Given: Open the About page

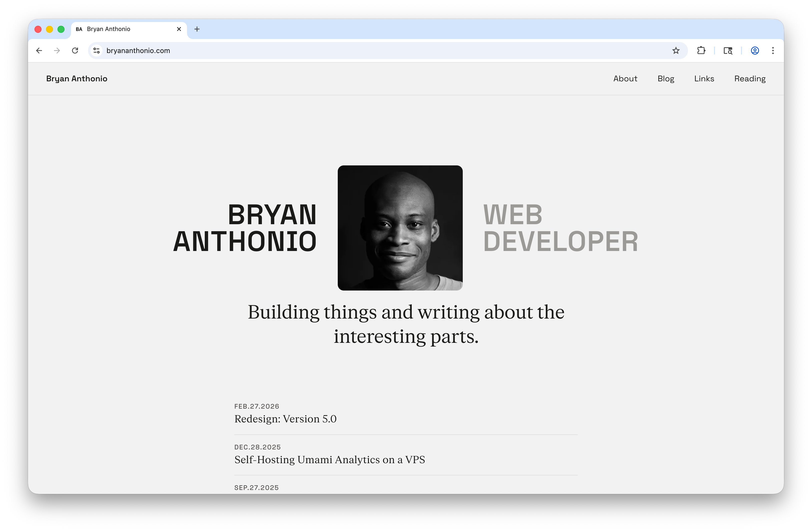Looking at the screenshot, I should (625, 78).
